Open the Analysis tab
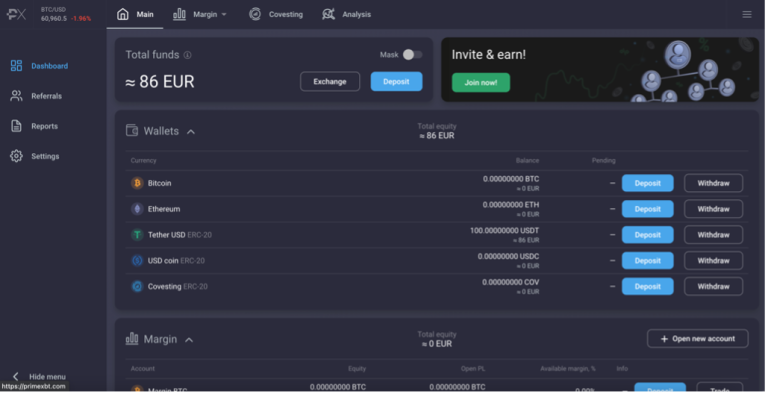The width and height of the screenshot is (768, 394). tap(347, 14)
